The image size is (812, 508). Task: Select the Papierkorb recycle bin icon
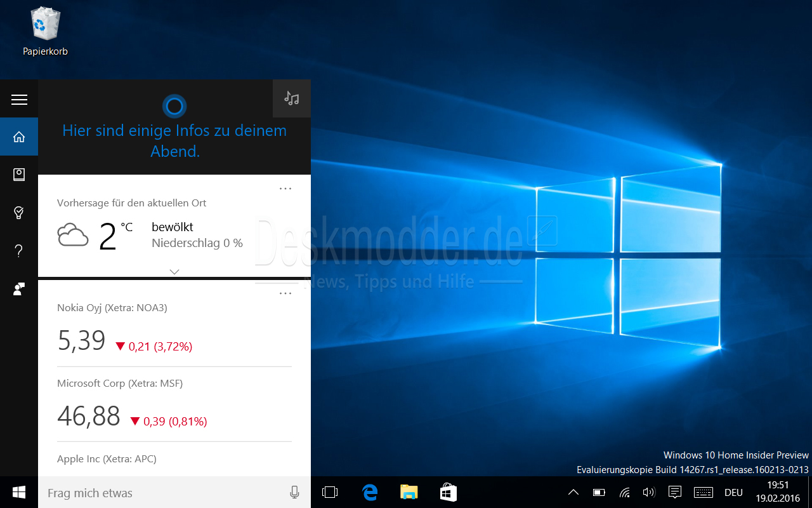[45, 31]
